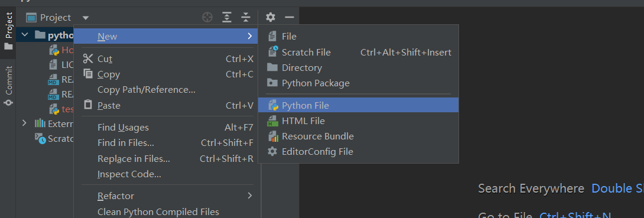This screenshot has width=644, height=218.
Task: Select Find Usages menu entry
Action: point(166,127)
